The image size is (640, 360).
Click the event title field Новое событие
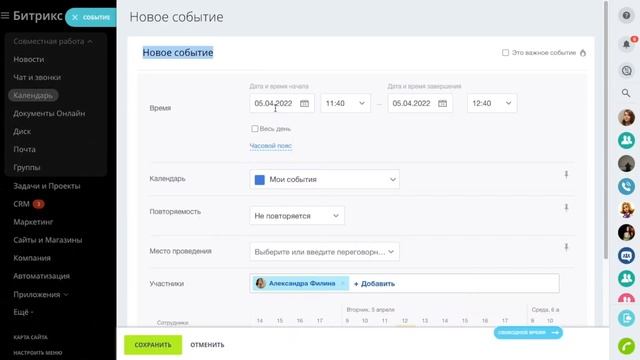click(178, 53)
